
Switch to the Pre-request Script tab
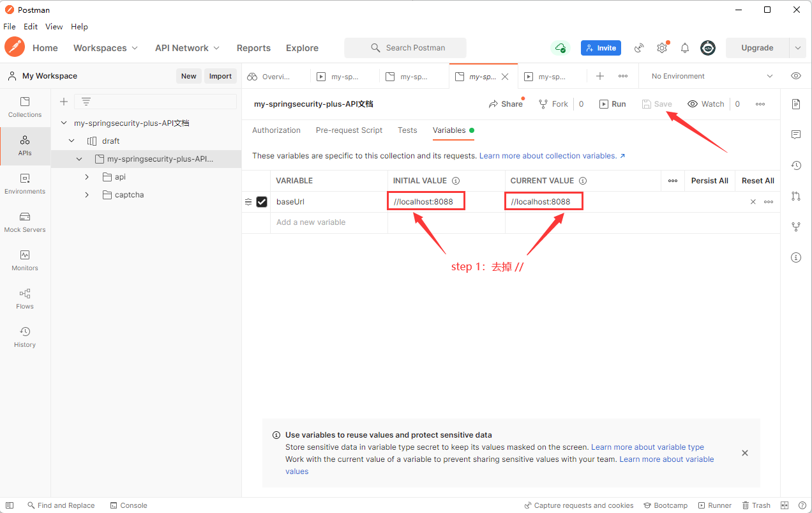point(349,130)
